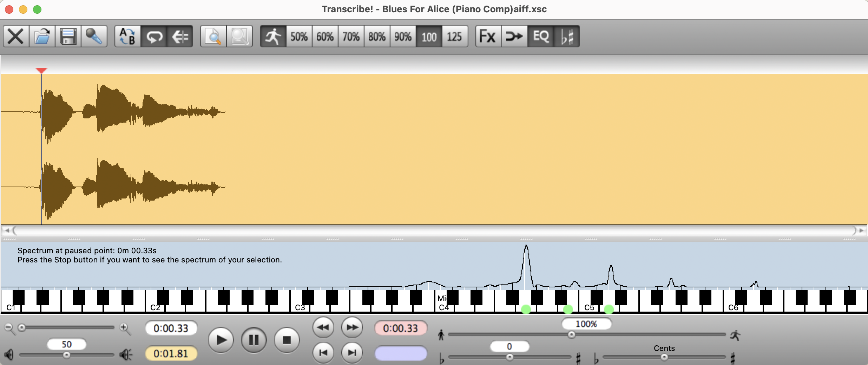Image resolution: width=868 pixels, height=365 pixels.
Task: Click the 100% speed value field
Action: (x=586, y=324)
